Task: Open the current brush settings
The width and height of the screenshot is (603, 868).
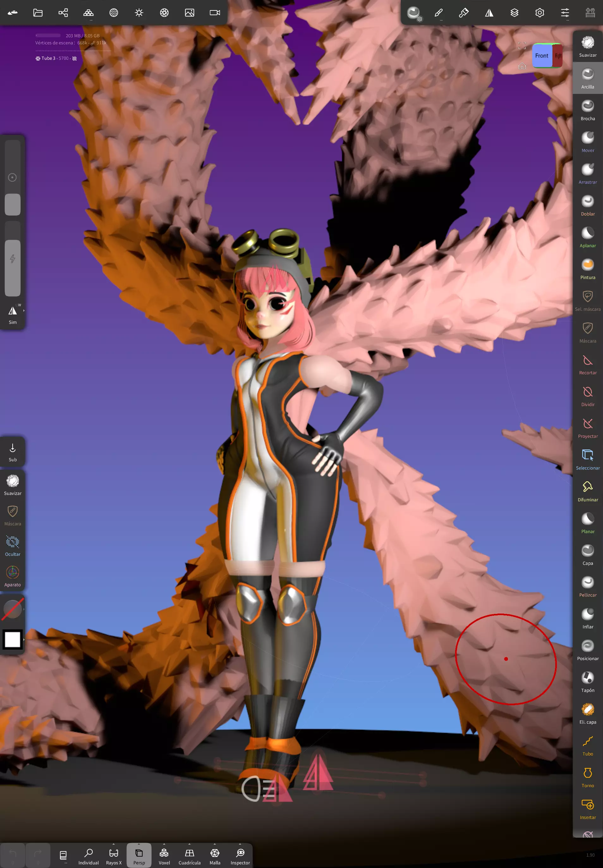Action: click(414, 13)
